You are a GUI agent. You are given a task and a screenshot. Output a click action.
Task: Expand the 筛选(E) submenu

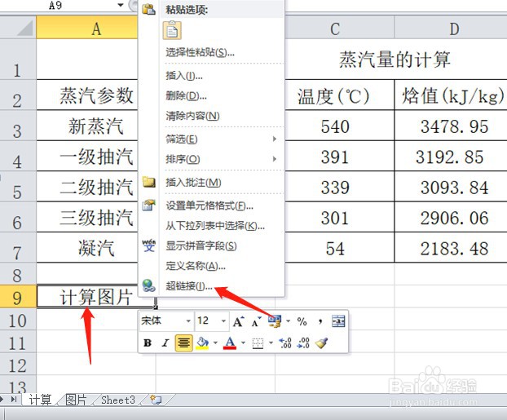274,139
